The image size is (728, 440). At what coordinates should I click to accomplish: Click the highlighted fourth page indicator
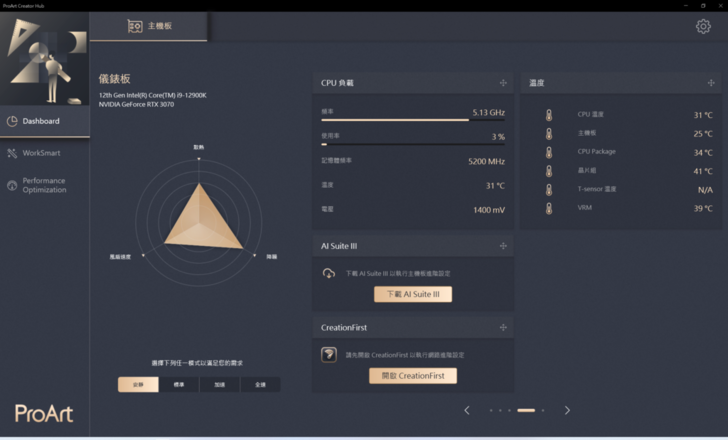pos(526,410)
